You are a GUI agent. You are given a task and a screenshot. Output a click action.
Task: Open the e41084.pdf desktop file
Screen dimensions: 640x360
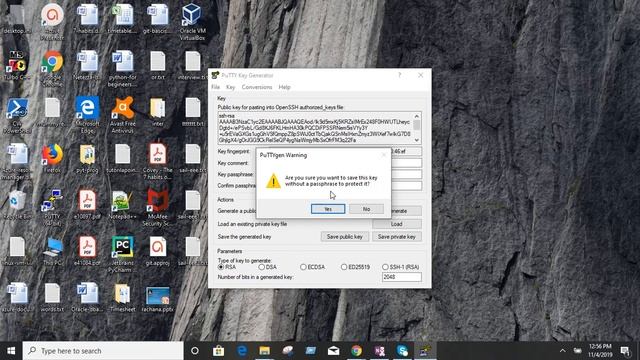pyautogui.click(x=87, y=251)
